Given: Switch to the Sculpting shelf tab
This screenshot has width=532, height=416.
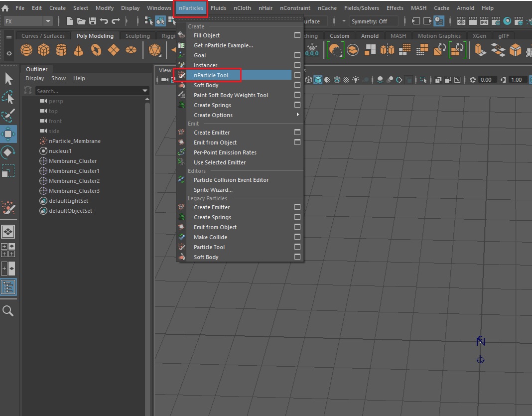Looking at the screenshot, I should [x=137, y=36].
